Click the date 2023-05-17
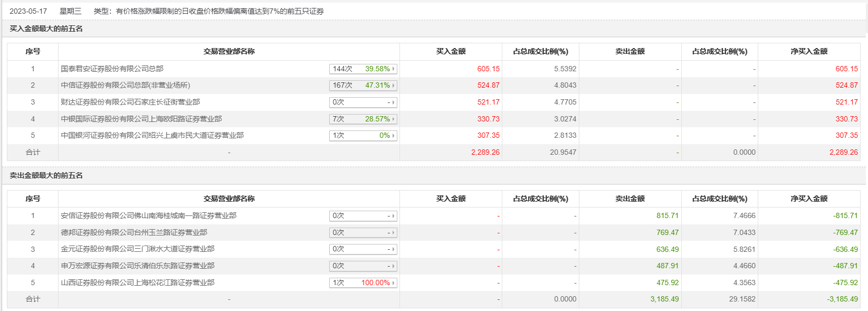Image resolution: width=868 pixels, height=311 pixels. (28, 11)
